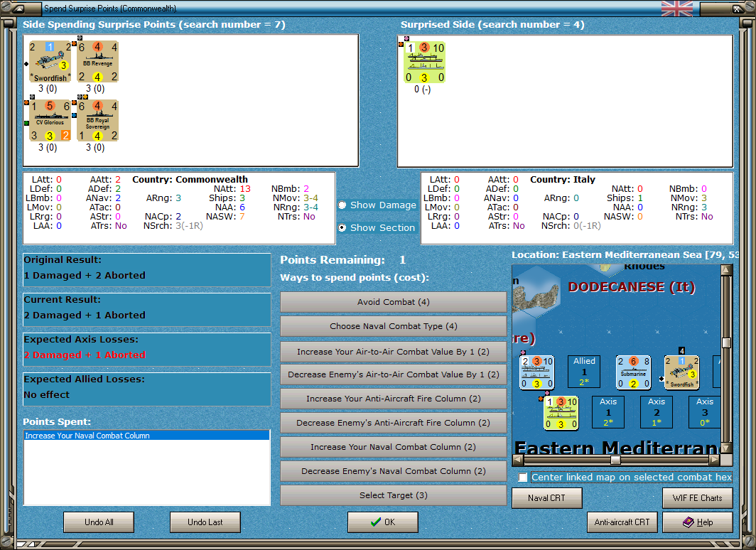Select the CV Glorious carrier counter

[50, 121]
